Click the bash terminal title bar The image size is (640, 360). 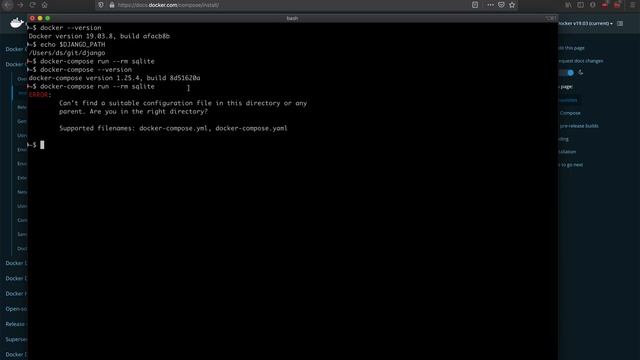(292, 18)
